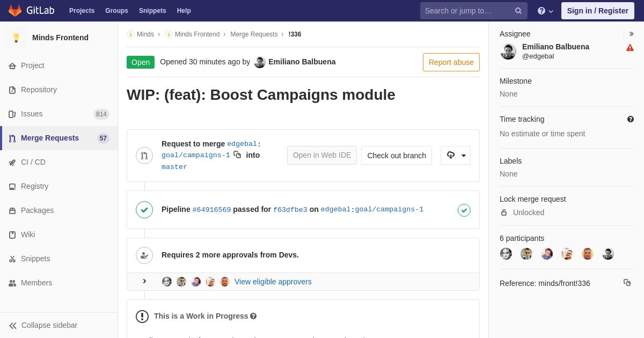Click the Minds Frontend lightbulb avatar

click(x=16, y=38)
